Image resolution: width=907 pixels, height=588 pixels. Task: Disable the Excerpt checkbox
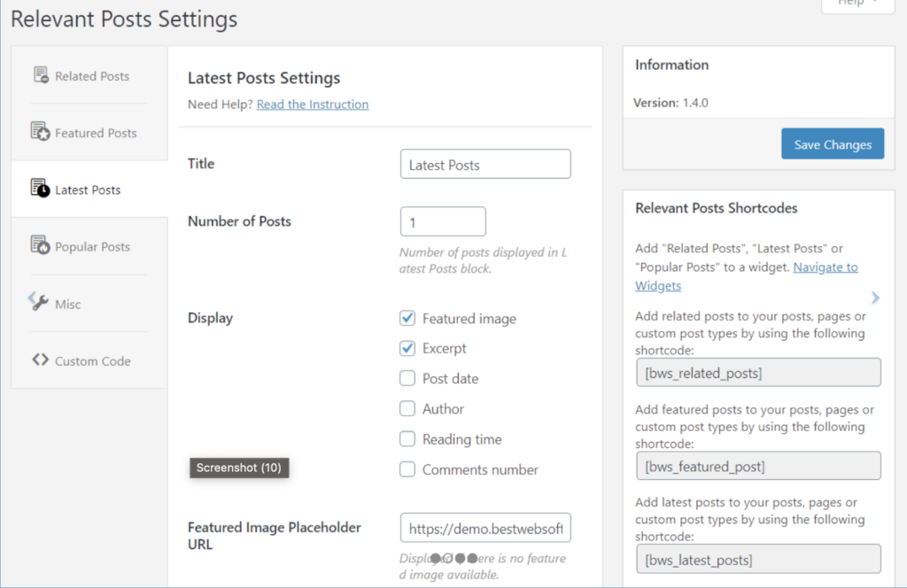[407, 348]
